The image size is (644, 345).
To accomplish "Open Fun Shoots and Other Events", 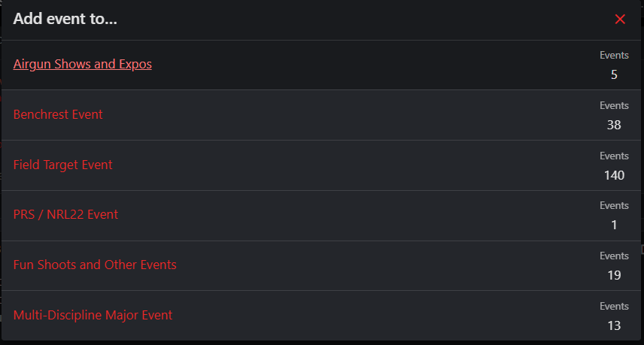I will click(x=95, y=265).
